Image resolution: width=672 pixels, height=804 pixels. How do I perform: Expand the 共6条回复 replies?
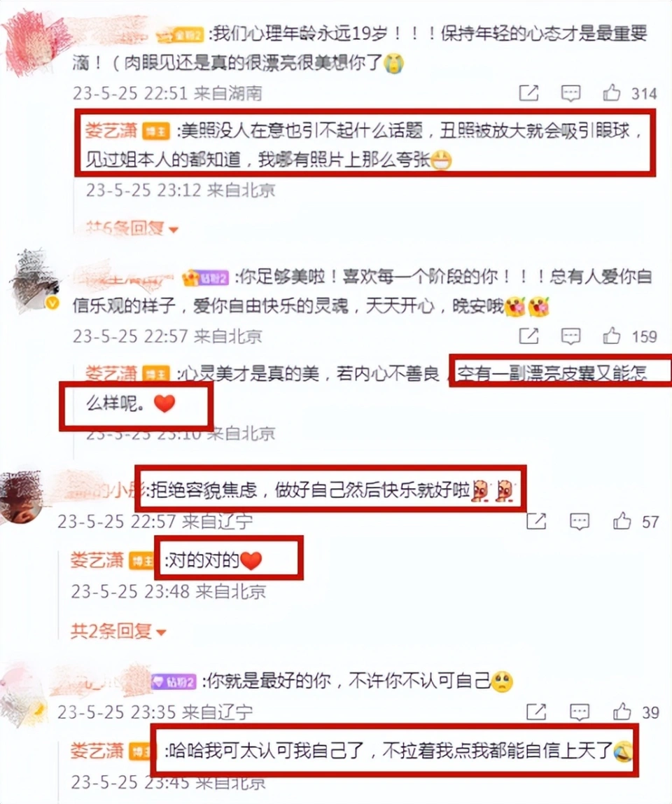132,228
